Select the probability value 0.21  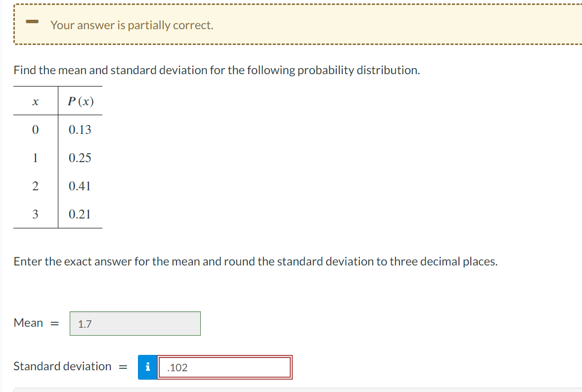click(x=80, y=214)
